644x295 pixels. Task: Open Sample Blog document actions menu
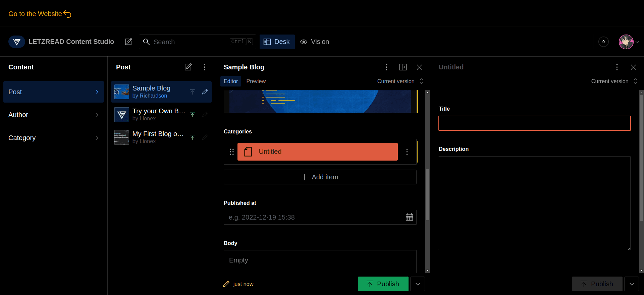point(386,67)
